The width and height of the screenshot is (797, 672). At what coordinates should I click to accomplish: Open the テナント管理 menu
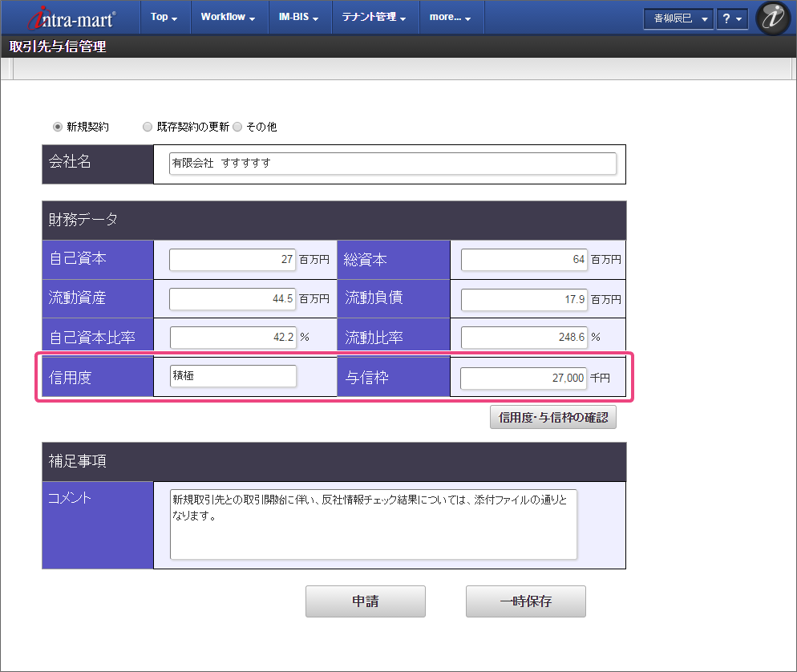374,17
